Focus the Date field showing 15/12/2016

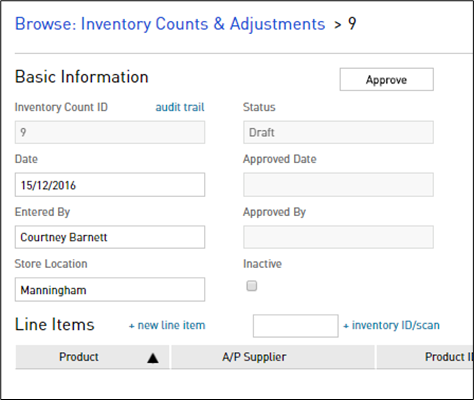pos(110,185)
